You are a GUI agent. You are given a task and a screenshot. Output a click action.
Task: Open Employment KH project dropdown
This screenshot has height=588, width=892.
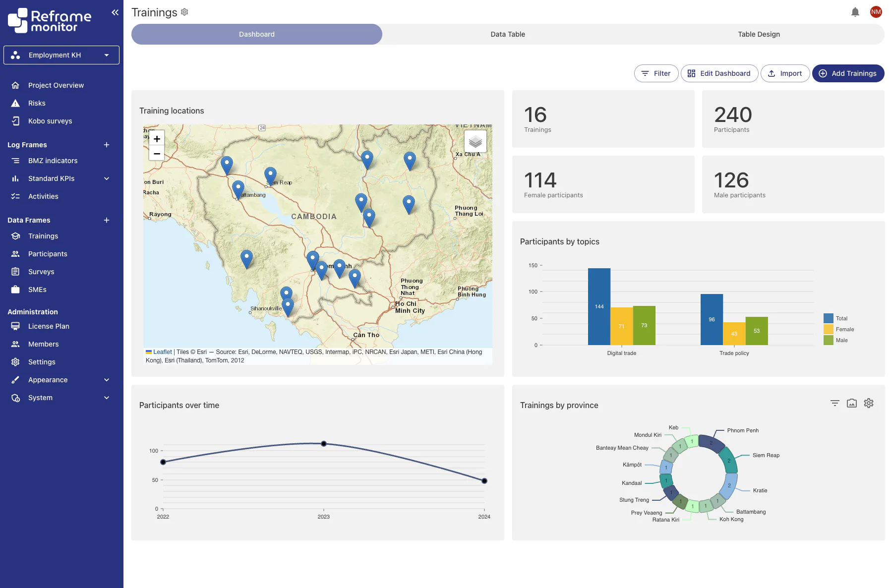61,55
